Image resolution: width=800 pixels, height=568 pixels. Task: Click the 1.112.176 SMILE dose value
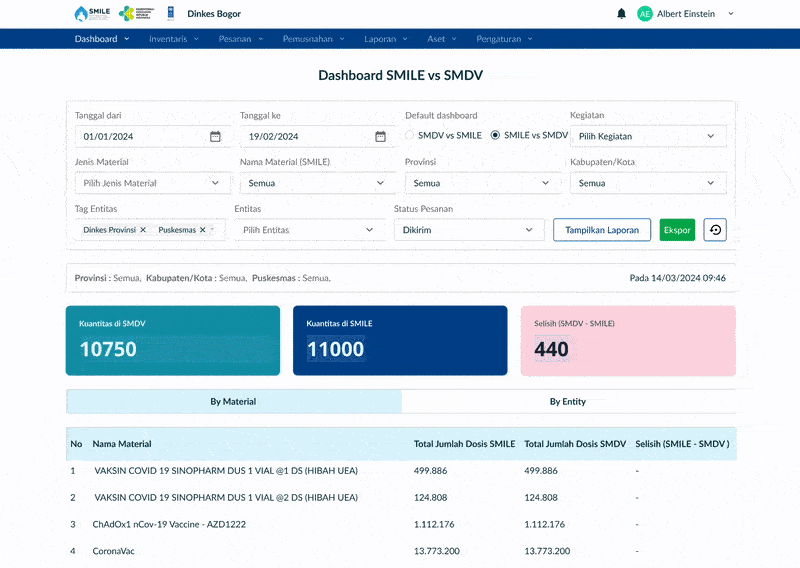point(434,524)
